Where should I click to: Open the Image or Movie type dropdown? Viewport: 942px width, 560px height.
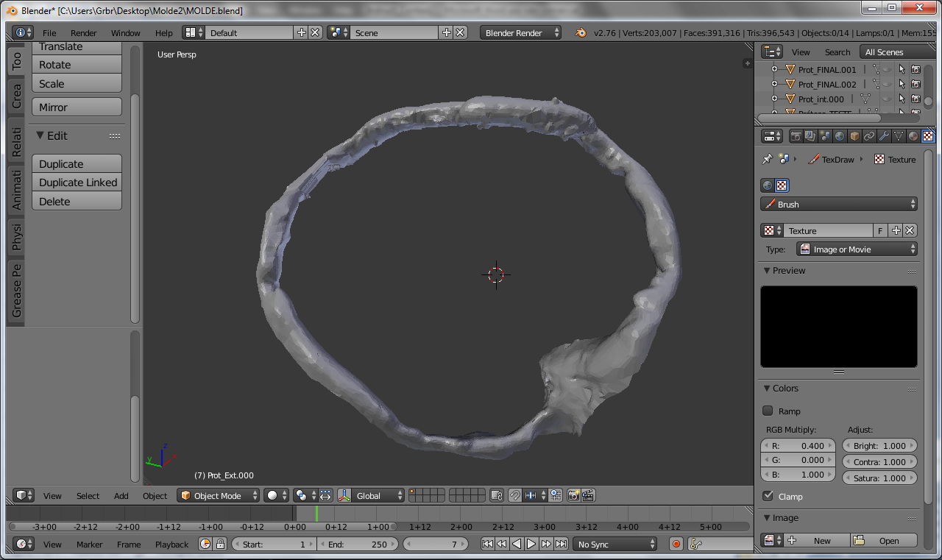tap(857, 249)
